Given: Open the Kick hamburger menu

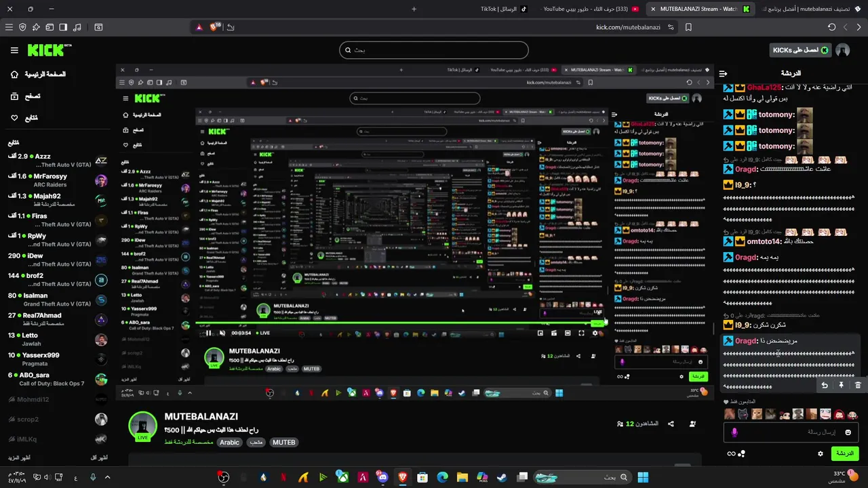Looking at the screenshot, I should [x=14, y=50].
